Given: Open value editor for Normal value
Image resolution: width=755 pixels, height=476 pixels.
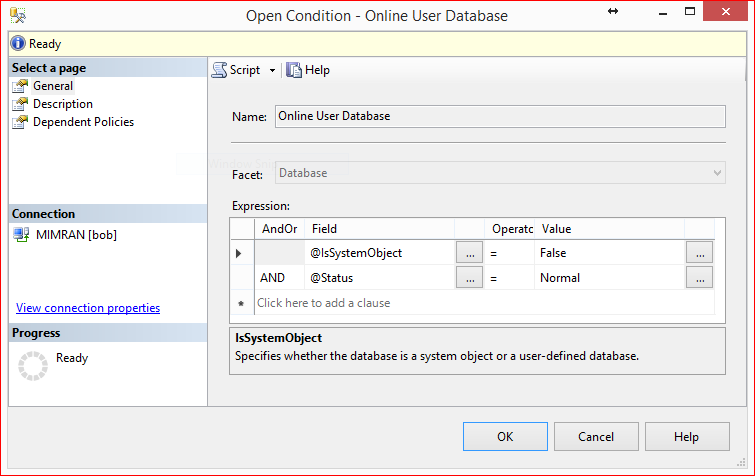Looking at the screenshot, I should (698, 278).
